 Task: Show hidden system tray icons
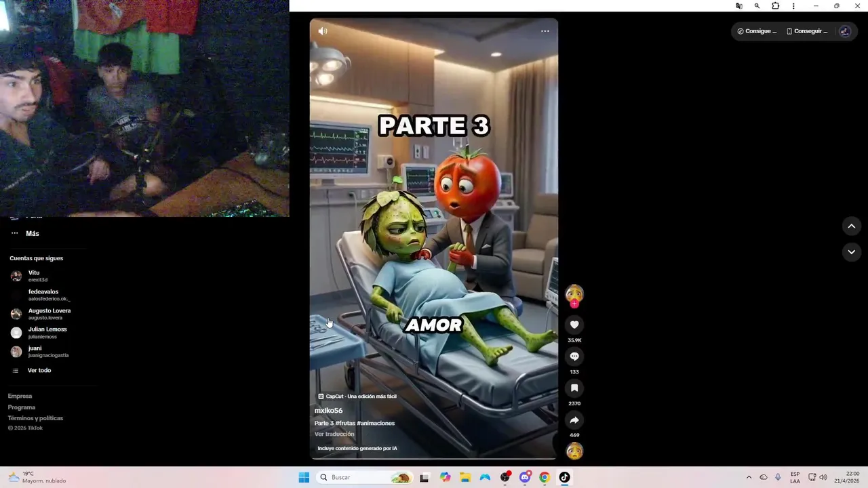[x=749, y=477]
